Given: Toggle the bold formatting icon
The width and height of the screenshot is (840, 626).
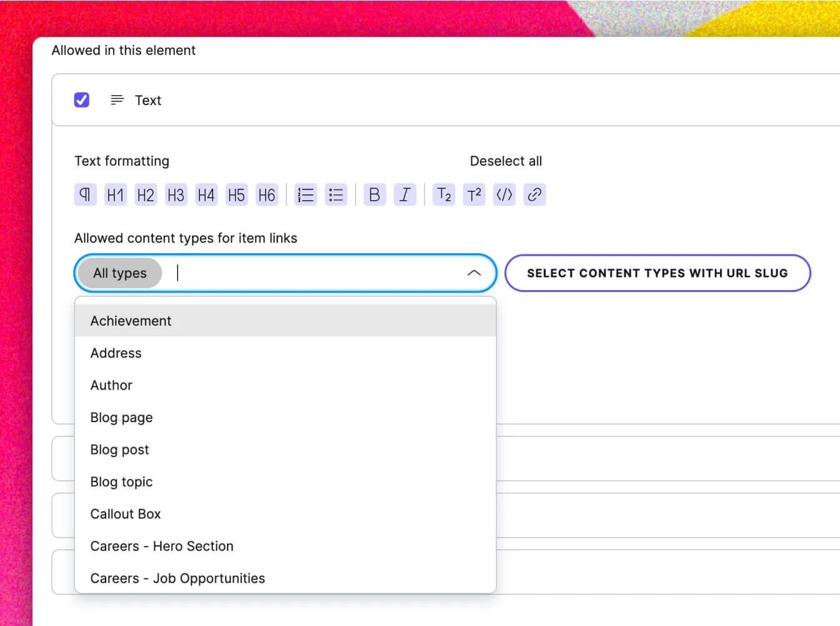Looking at the screenshot, I should click(x=374, y=194).
